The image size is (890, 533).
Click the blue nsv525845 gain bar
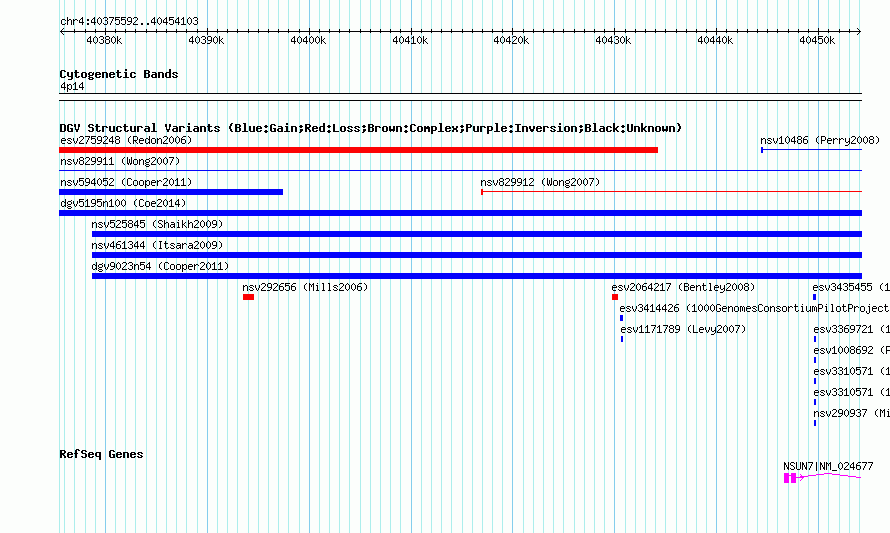[x=477, y=234]
